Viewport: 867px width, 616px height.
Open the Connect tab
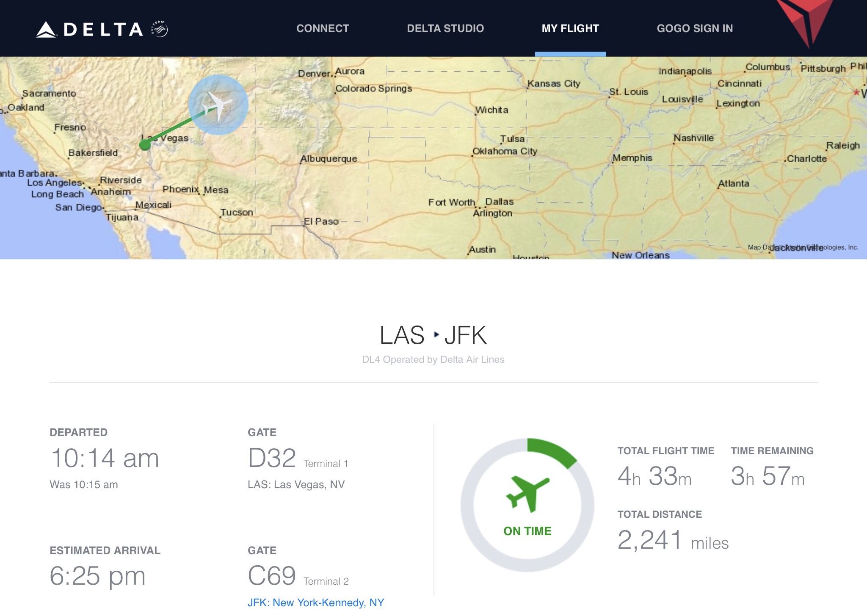click(x=323, y=28)
